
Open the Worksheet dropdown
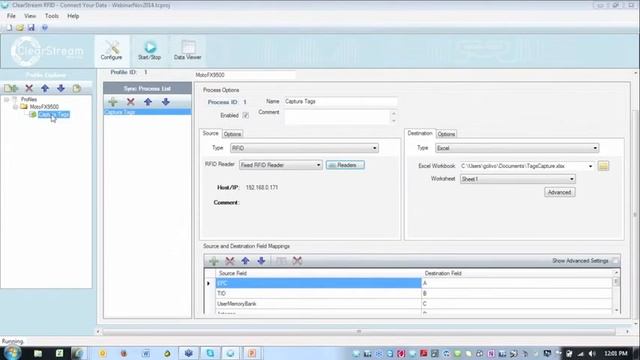(518, 179)
